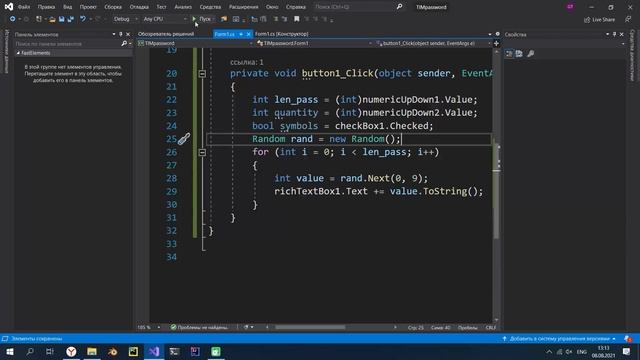640x360 pixels.
Task: Close the Панель элементов toolbox panel
Action: [128, 34]
